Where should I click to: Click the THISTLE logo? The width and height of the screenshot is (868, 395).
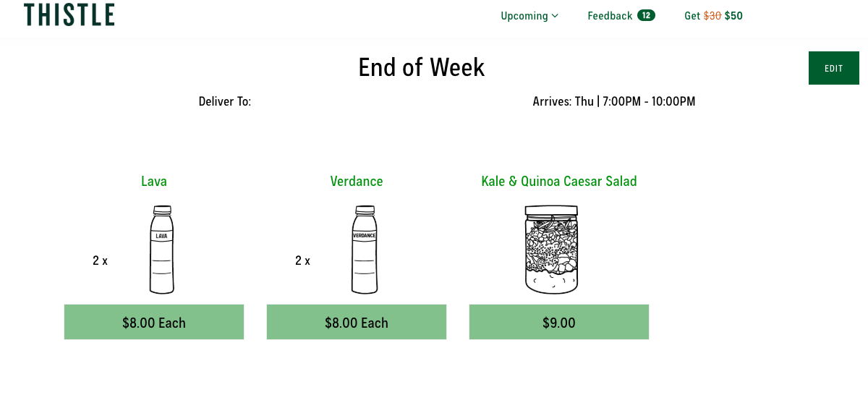coord(69,14)
